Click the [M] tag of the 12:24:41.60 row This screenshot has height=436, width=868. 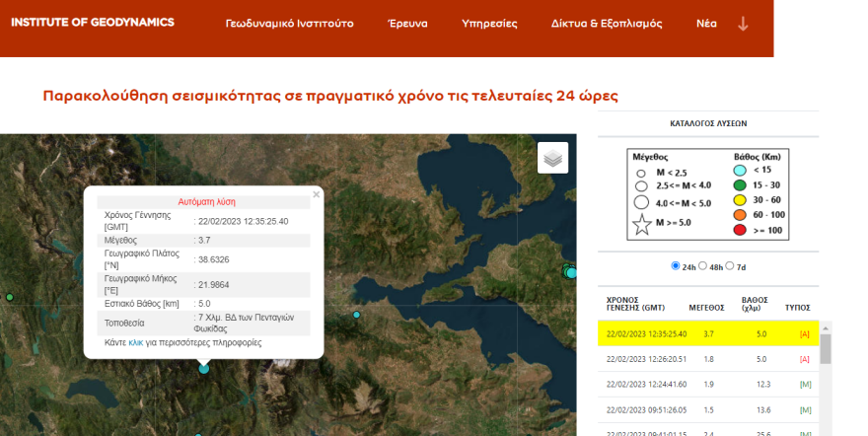click(x=806, y=384)
